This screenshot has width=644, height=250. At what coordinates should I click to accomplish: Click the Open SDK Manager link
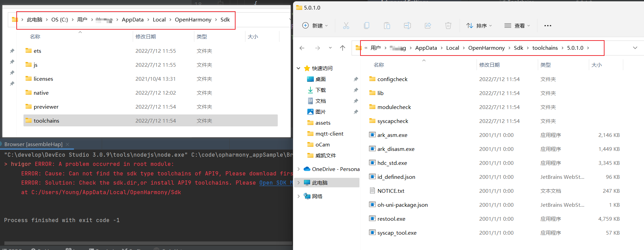[276, 183]
